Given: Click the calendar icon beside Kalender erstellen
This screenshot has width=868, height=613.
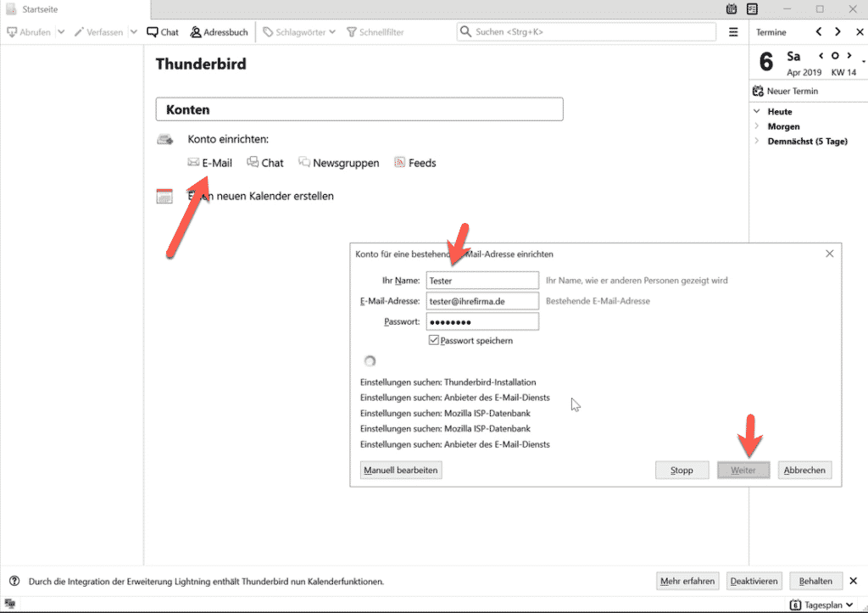Looking at the screenshot, I should pos(164,196).
